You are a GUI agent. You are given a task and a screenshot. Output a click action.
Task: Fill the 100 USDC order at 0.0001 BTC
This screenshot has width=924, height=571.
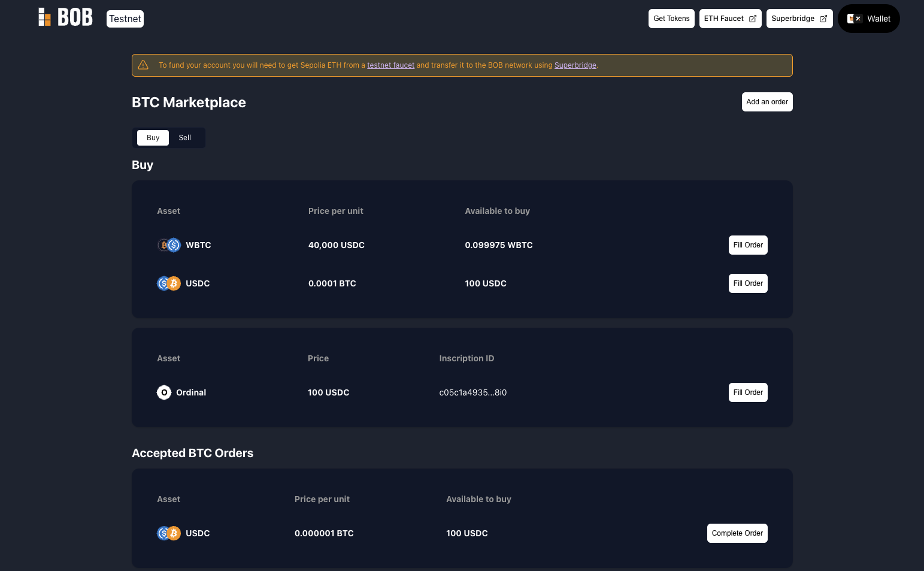[748, 283]
